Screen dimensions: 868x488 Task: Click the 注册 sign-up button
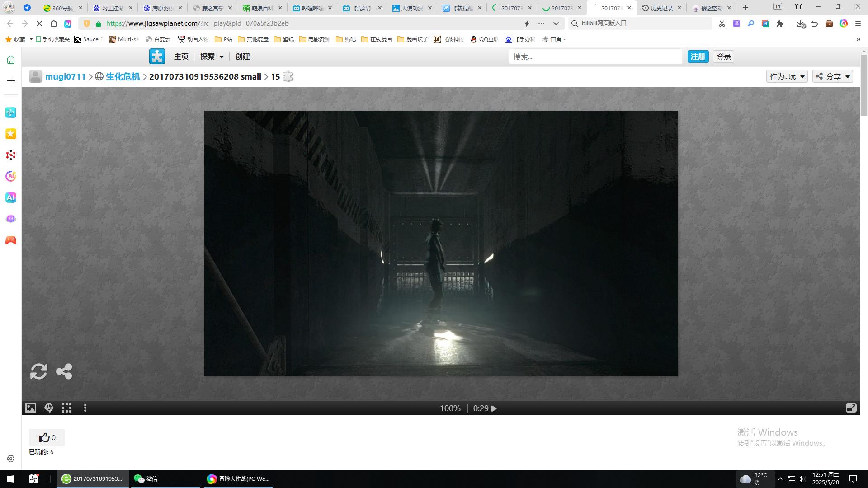tap(698, 56)
